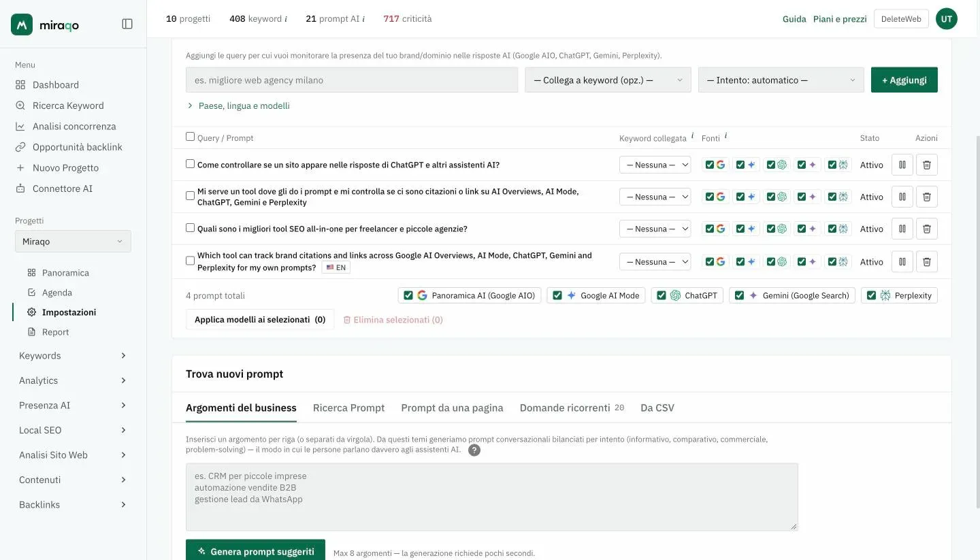Click 'Applica modelli ai selezionati' button
Screen dimensions: 980x560
[x=260, y=319]
